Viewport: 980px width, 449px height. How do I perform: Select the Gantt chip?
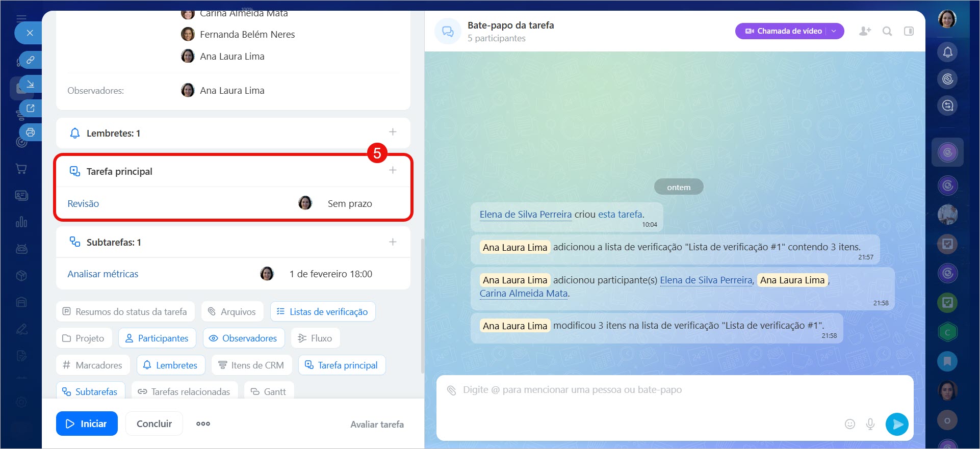click(269, 391)
